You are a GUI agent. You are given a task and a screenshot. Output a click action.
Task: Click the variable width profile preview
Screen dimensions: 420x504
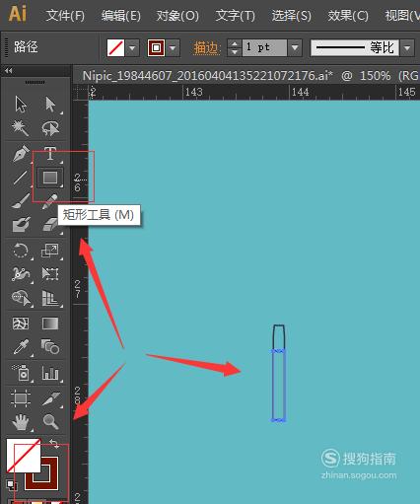(x=355, y=48)
